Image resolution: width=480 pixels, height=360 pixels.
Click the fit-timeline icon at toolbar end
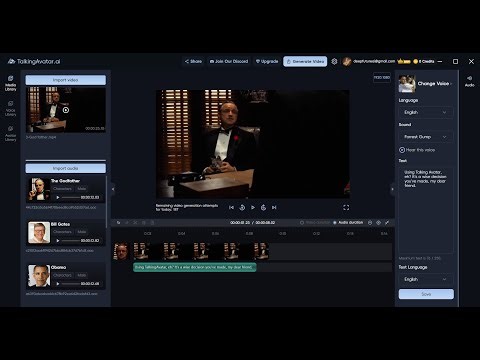pos(387,222)
